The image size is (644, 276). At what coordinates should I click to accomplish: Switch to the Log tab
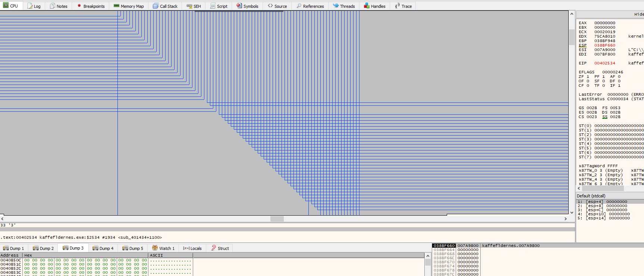click(34, 6)
